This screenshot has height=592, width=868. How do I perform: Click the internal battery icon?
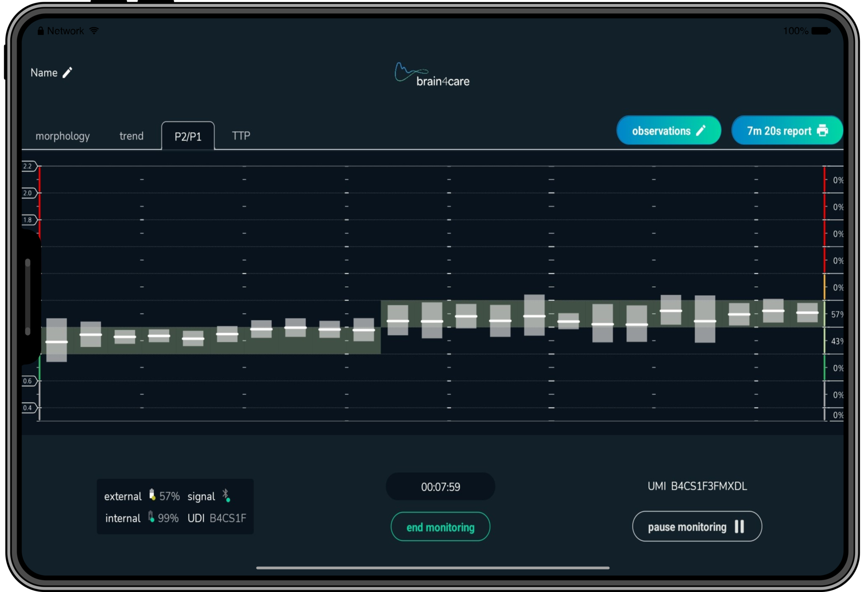151,517
